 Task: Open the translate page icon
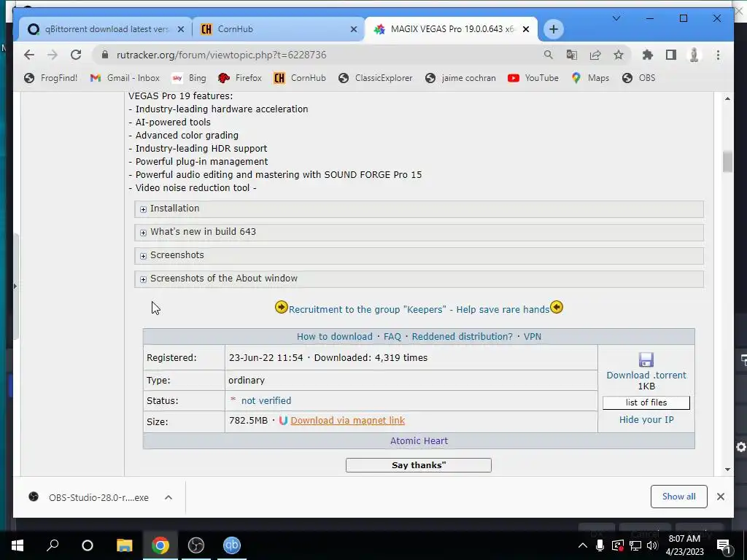point(572,55)
